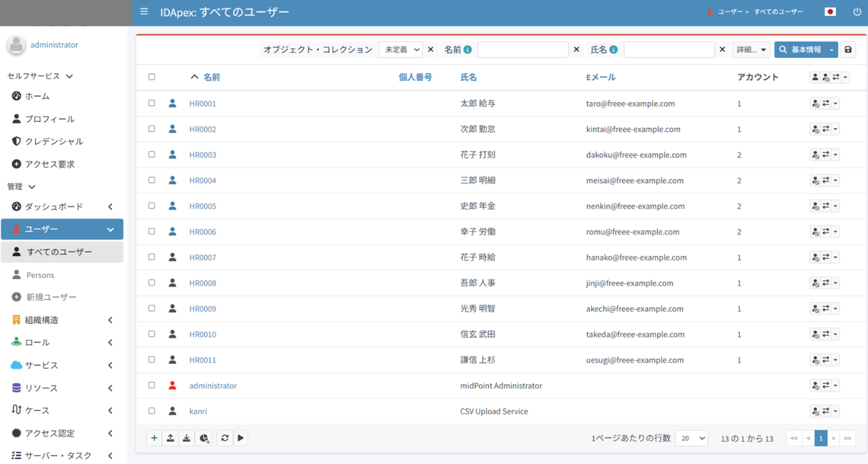
Task: Open the rows-per-page dropdown showing 20
Action: click(x=692, y=438)
